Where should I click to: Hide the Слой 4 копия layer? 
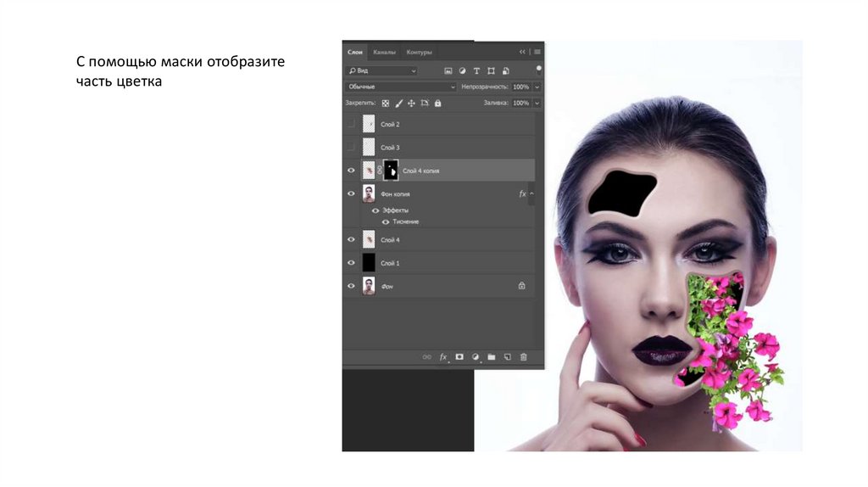(x=351, y=171)
